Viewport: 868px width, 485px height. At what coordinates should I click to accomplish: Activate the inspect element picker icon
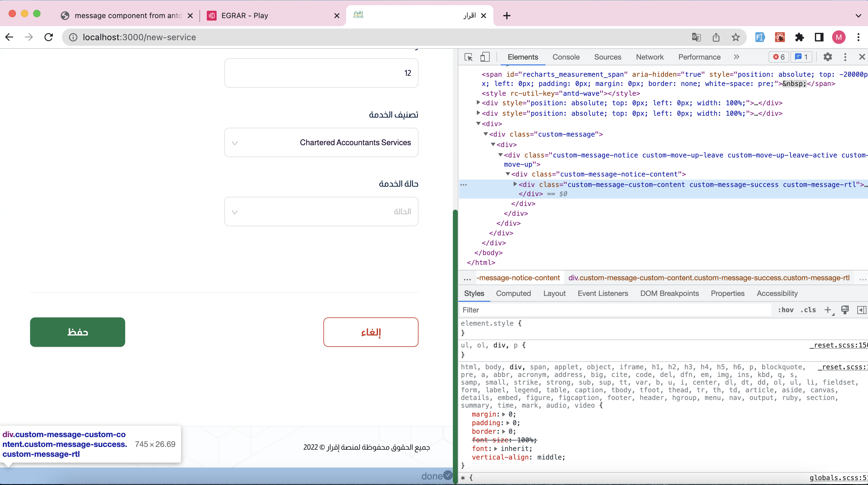(469, 57)
